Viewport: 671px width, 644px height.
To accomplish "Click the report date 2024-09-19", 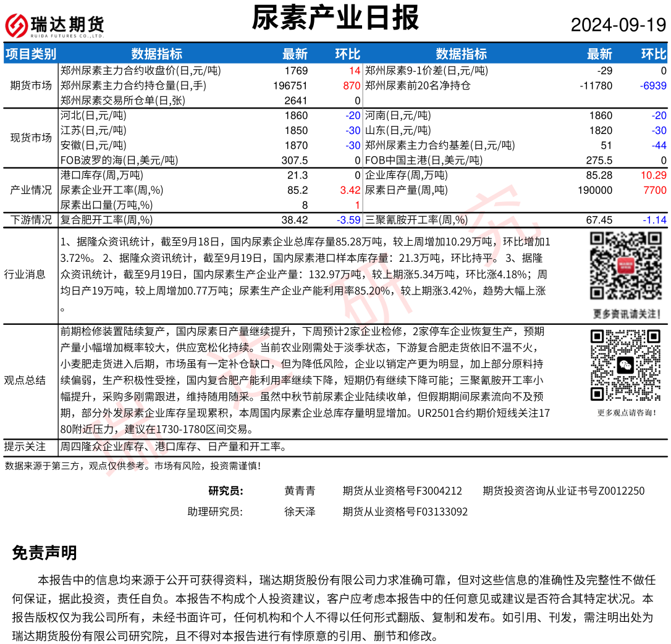I will (x=618, y=25).
